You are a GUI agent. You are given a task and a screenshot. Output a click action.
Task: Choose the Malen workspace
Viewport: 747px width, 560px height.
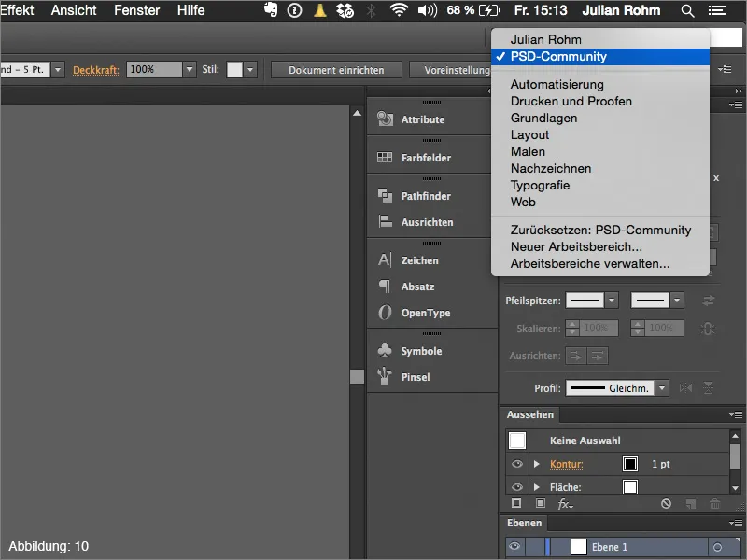point(600,151)
